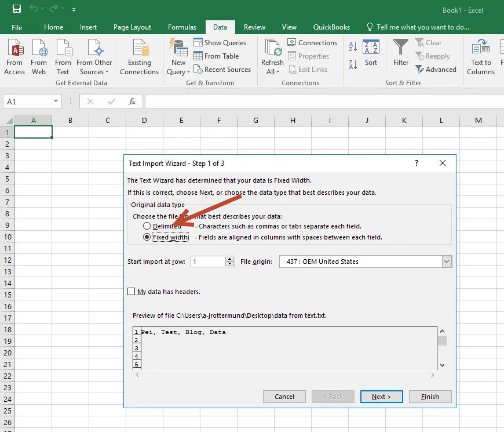504x432 pixels.
Task: Open the Sort dialog button
Action: pos(371,53)
